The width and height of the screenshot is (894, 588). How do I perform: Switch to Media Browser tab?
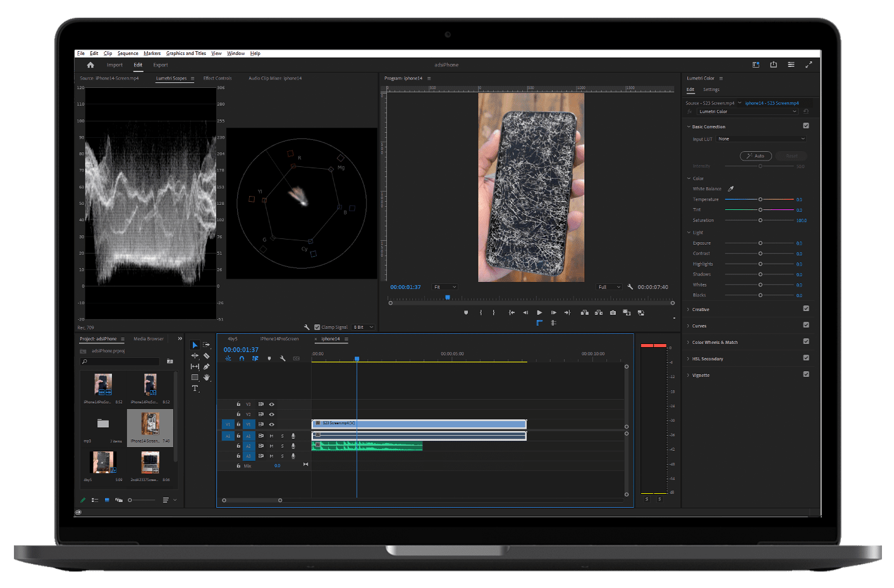(x=149, y=339)
